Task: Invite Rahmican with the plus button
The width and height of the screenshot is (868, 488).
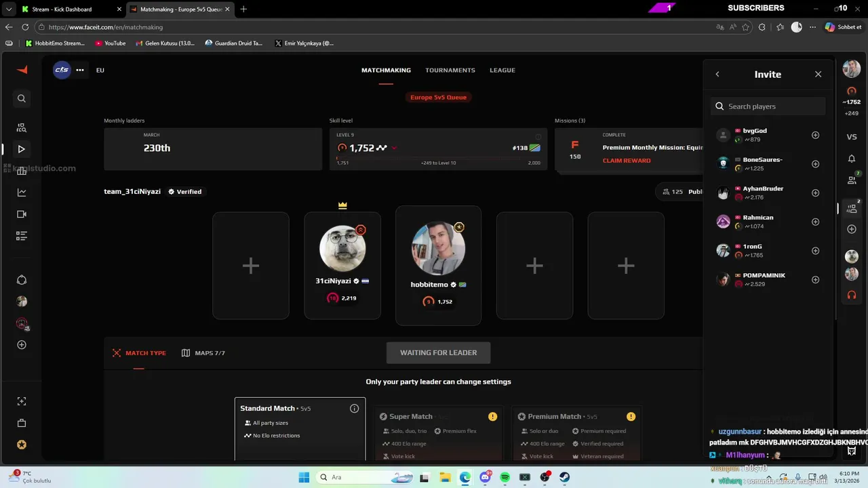Action: click(816, 222)
